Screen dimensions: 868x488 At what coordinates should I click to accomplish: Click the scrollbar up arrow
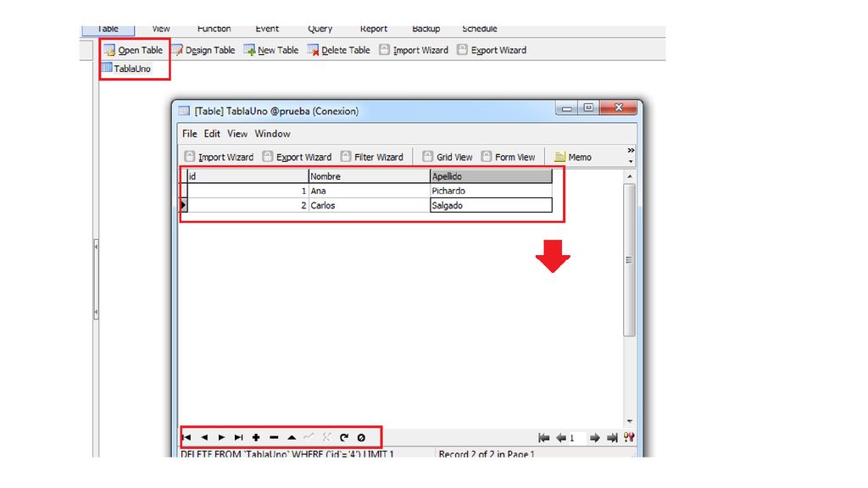(630, 176)
